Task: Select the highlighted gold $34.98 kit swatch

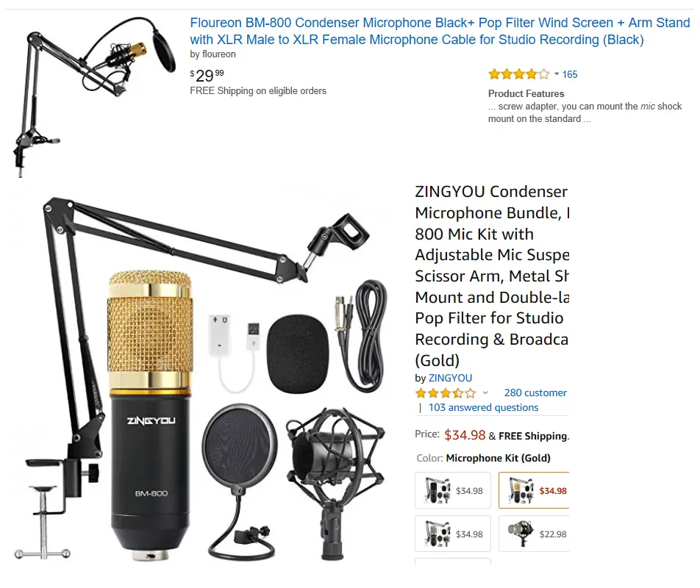Action: pos(534,490)
